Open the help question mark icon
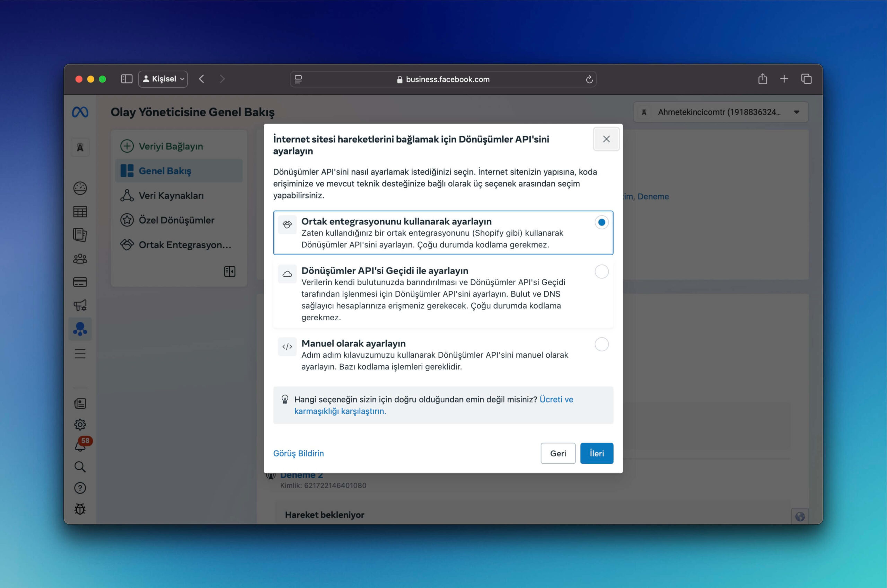 80,488
